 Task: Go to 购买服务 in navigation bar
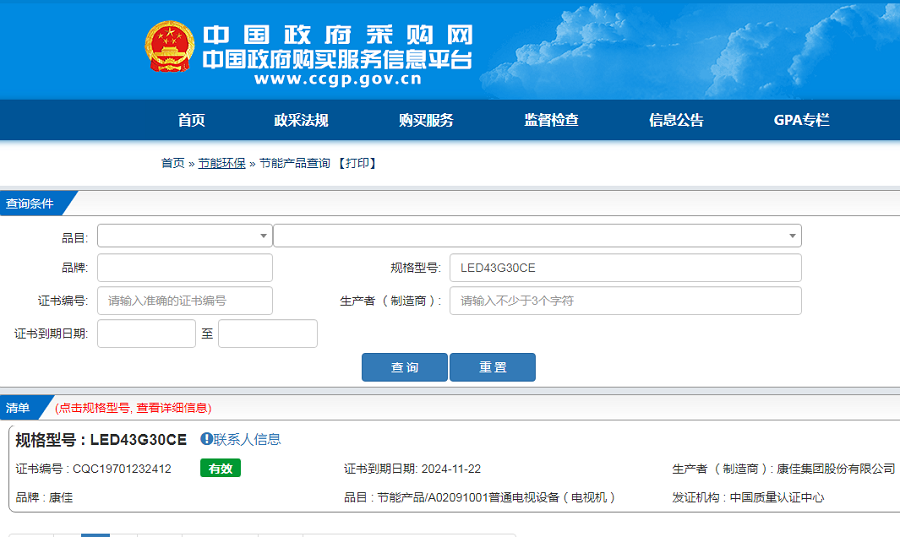pos(426,120)
